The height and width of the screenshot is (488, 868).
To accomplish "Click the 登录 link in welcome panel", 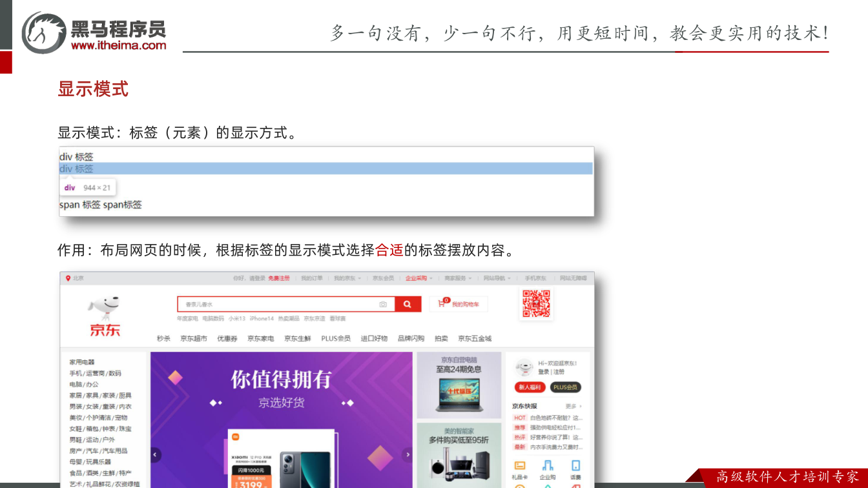I will point(544,372).
